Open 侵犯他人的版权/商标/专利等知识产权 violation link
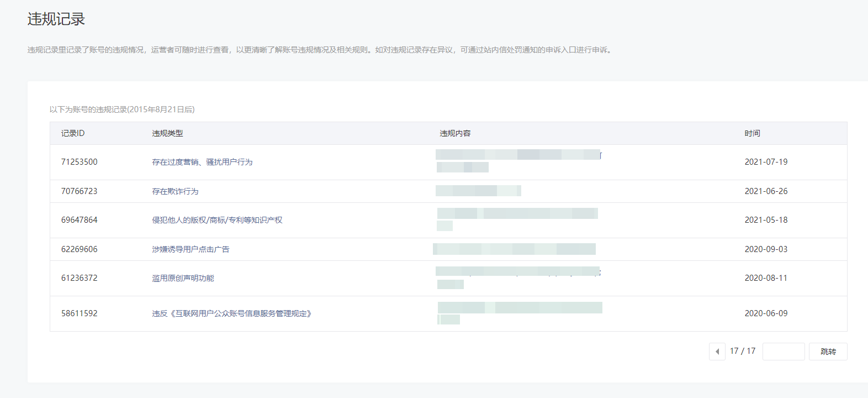 coord(217,220)
